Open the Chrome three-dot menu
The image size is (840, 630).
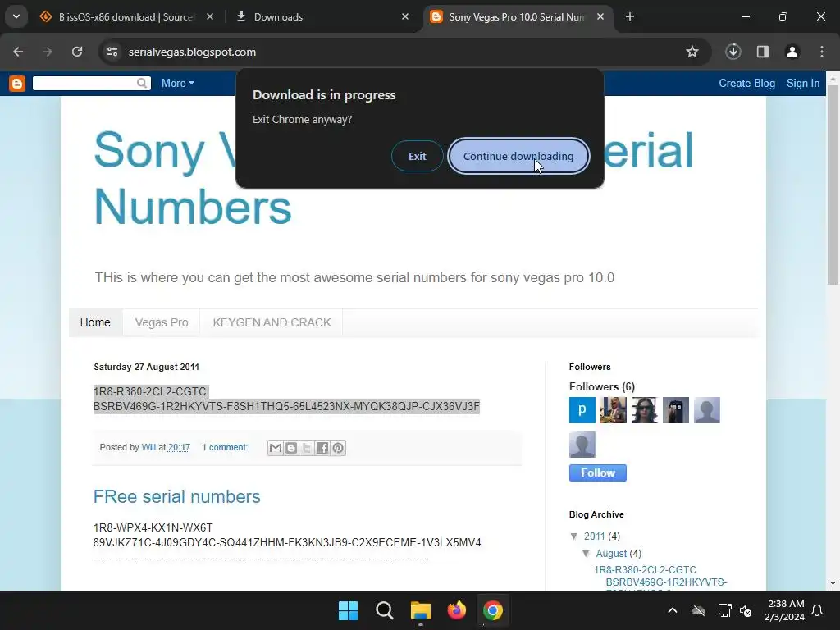click(x=822, y=52)
